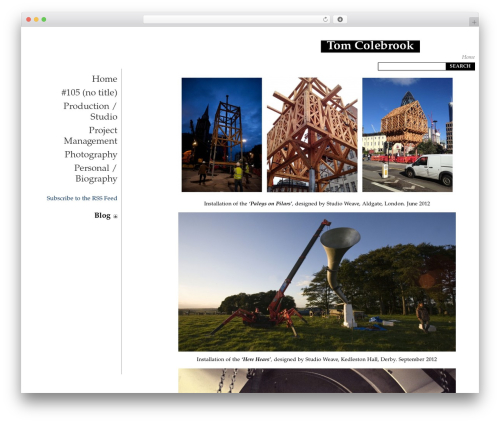The image size is (500, 423).
Task: Open the night-time tower installation photo
Action: (x=222, y=135)
